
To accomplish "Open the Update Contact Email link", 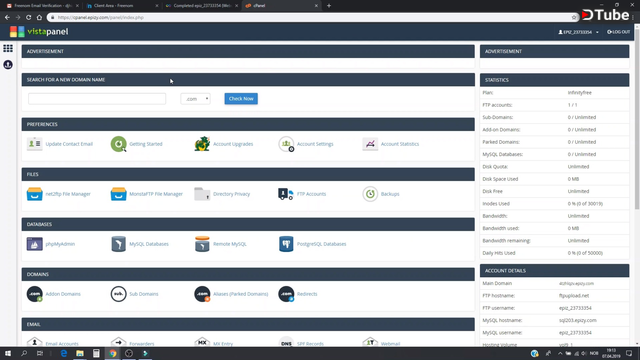I will point(69,144).
